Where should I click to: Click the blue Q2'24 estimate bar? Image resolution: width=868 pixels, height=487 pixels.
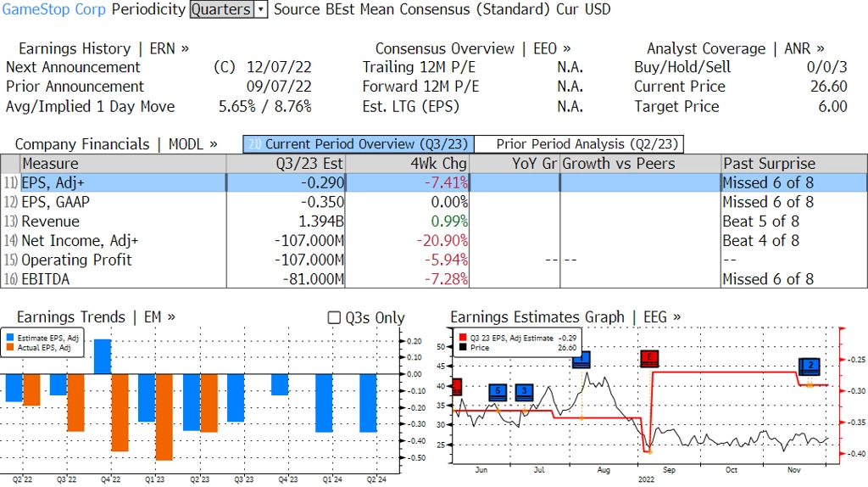368,403
